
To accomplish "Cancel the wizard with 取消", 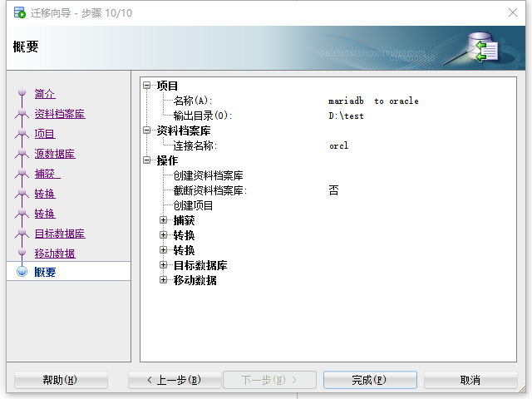I will 470,380.
